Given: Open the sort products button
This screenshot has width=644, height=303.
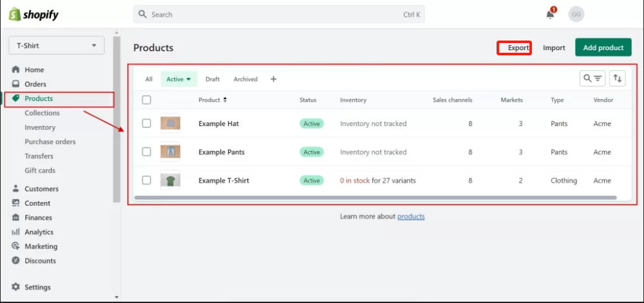Looking at the screenshot, I should 618,78.
